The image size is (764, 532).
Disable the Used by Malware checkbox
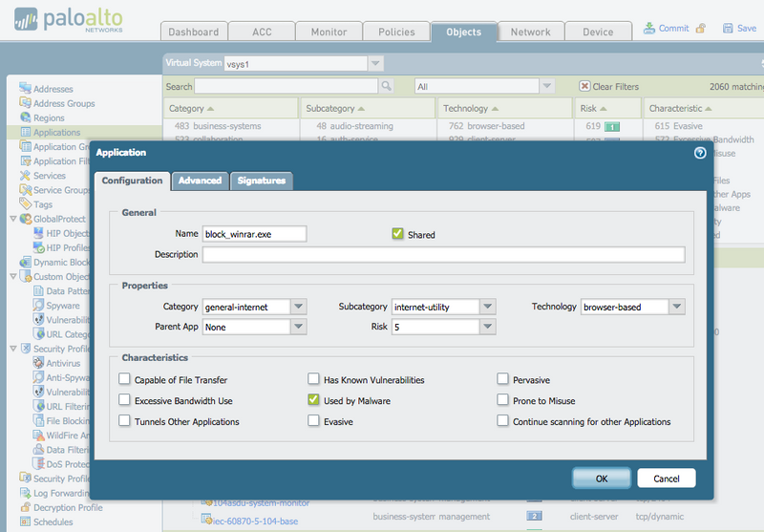pyautogui.click(x=313, y=401)
